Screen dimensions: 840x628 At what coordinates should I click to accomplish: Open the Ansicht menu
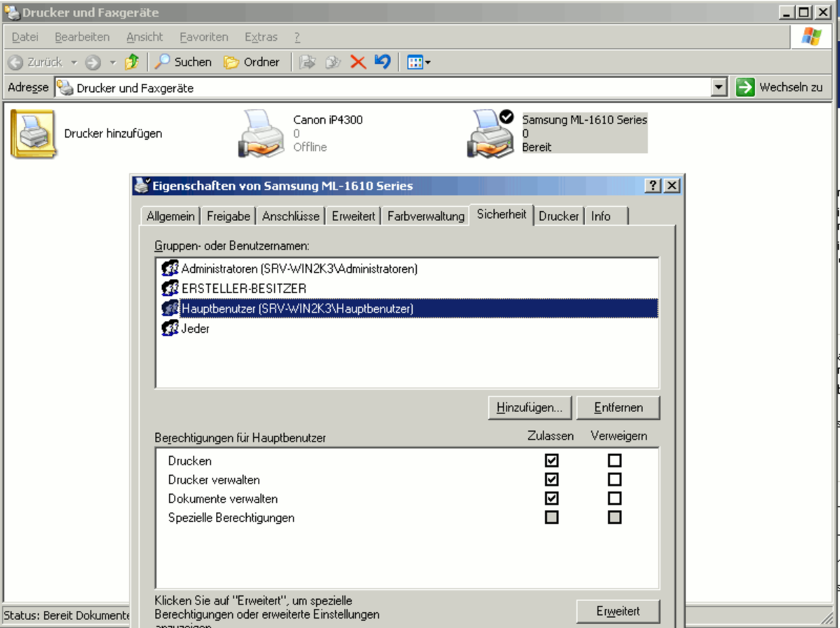click(144, 37)
